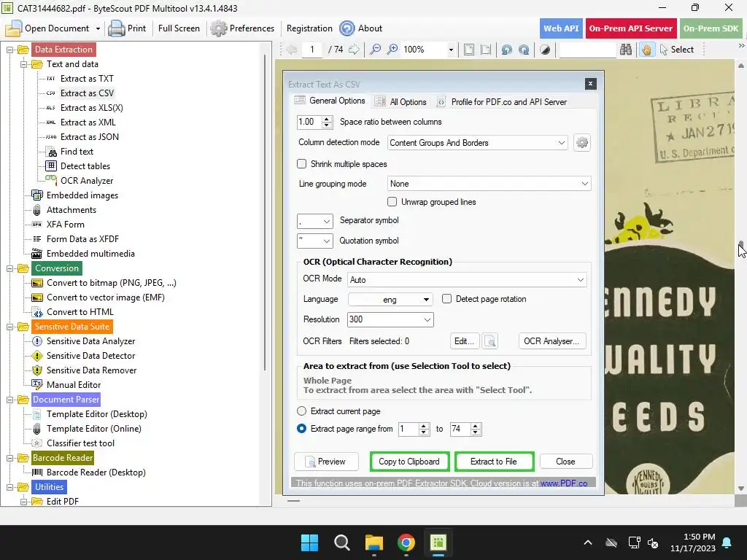Enable Shrink multiple spaces checkbox
Viewport: 747px width, 560px height.
pyautogui.click(x=301, y=164)
